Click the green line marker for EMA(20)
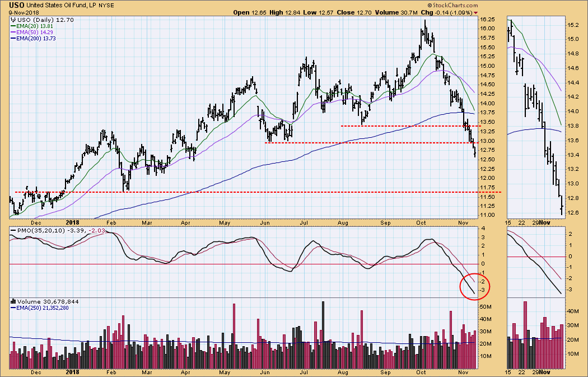The width and height of the screenshot is (588, 377). tap(13, 26)
